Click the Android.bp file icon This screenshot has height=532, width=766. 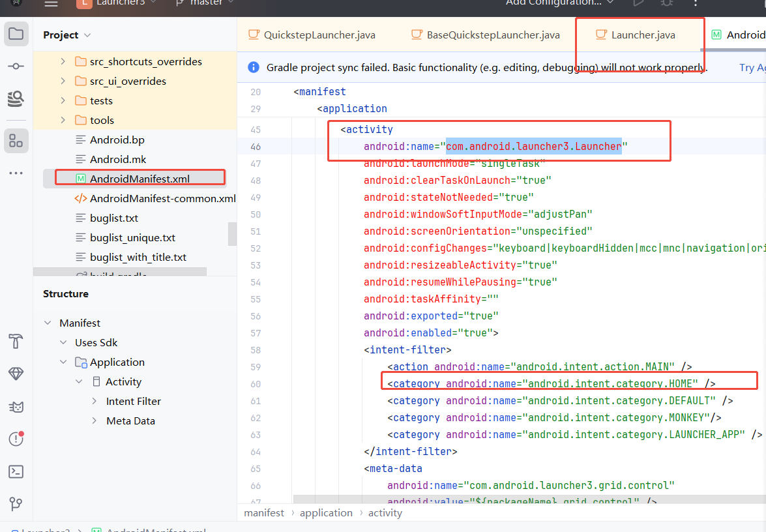(x=81, y=140)
